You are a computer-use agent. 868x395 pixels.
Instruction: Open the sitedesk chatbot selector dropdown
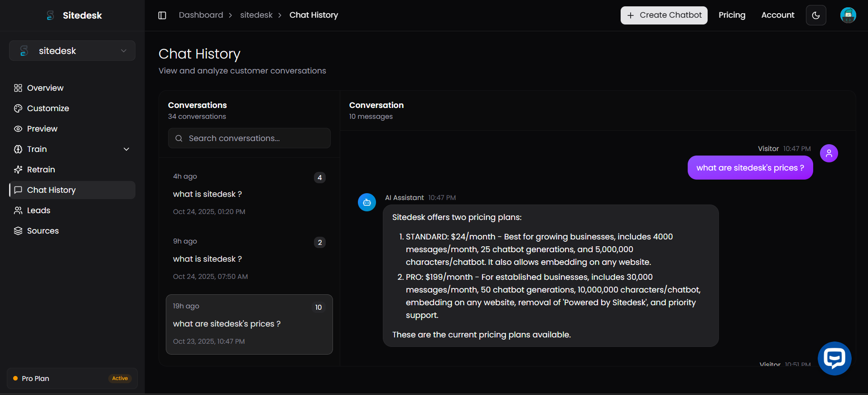point(72,51)
